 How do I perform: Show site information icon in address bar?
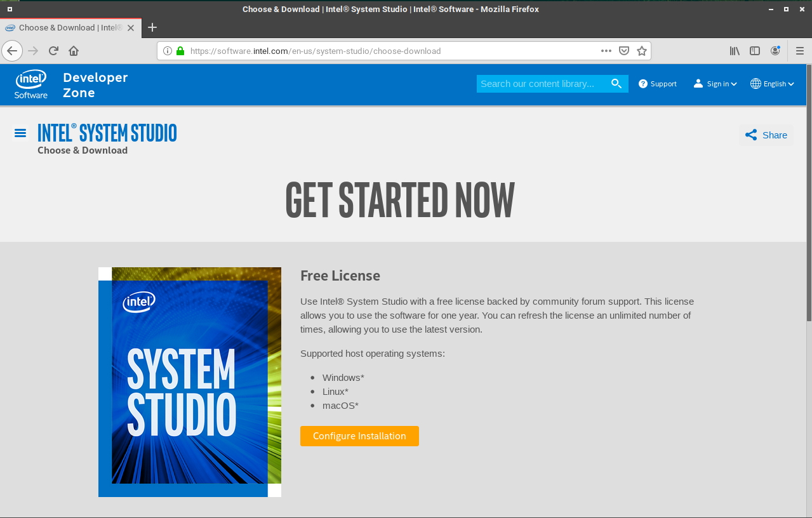(x=168, y=51)
